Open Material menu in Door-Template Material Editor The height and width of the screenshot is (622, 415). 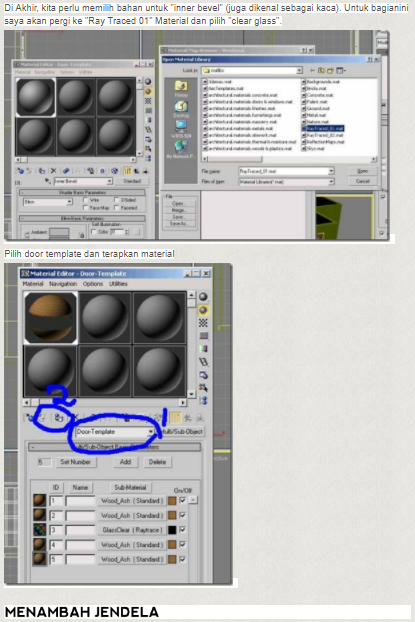point(33,284)
